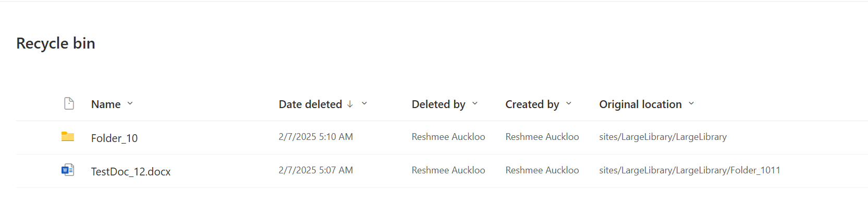Select the TestDoc_12.docx file name
This screenshot has width=868, height=212.
pyautogui.click(x=131, y=171)
